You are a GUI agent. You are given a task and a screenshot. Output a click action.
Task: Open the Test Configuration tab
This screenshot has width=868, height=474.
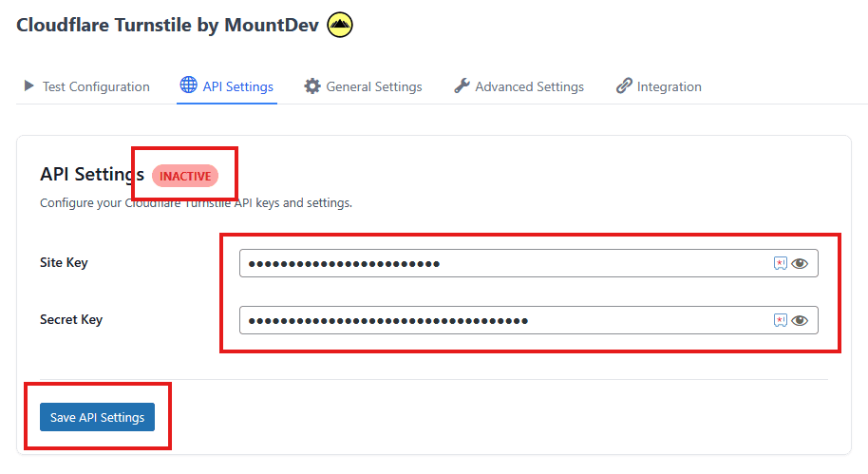point(87,86)
